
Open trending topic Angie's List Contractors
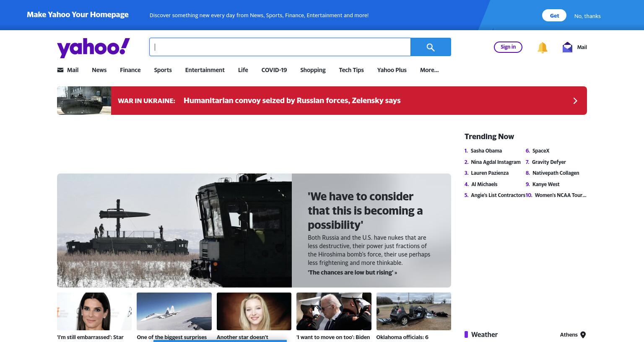point(498,195)
